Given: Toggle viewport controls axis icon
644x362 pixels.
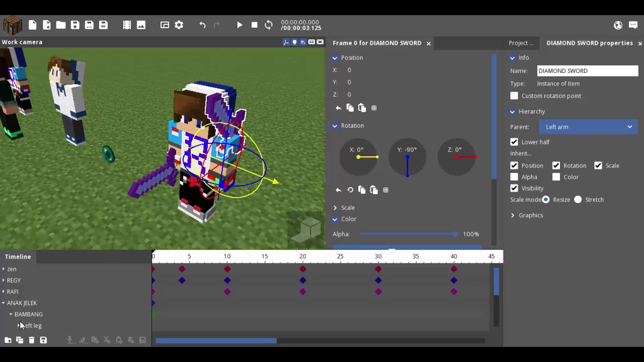Looking at the screenshot, I should point(286,42).
